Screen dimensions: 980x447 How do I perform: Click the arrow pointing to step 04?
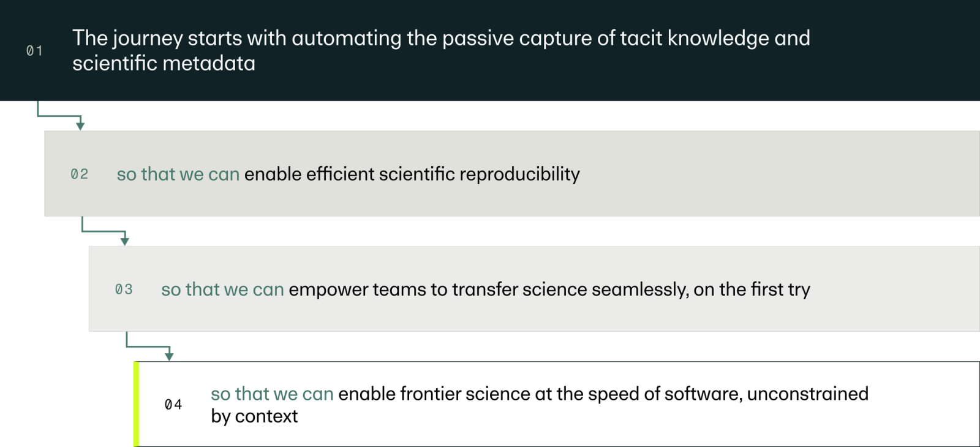149,346
